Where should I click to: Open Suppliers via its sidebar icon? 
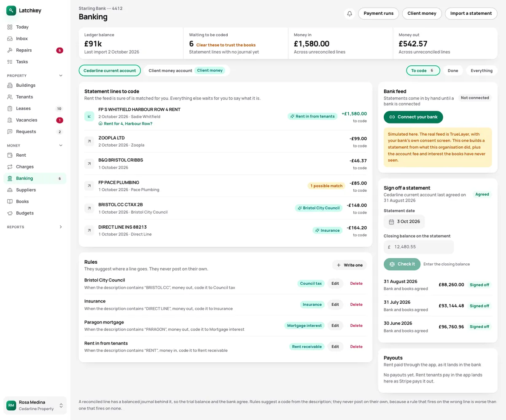(x=10, y=190)
